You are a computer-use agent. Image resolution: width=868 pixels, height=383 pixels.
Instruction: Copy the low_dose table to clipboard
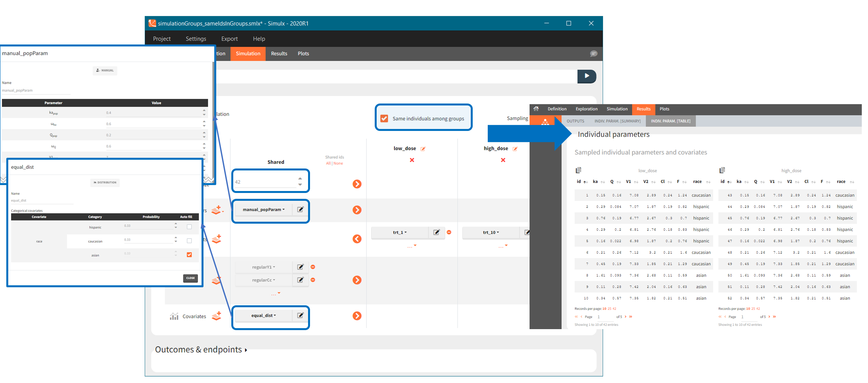(579, 170)
